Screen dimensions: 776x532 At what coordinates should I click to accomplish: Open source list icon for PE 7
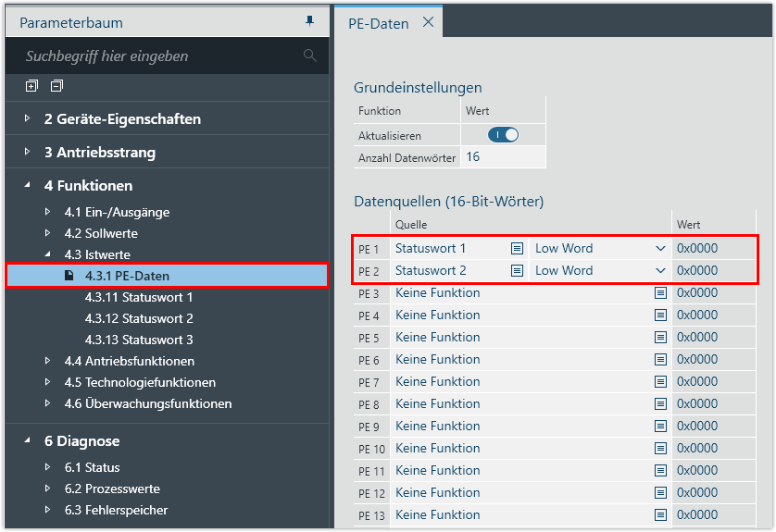click(660, 381)
